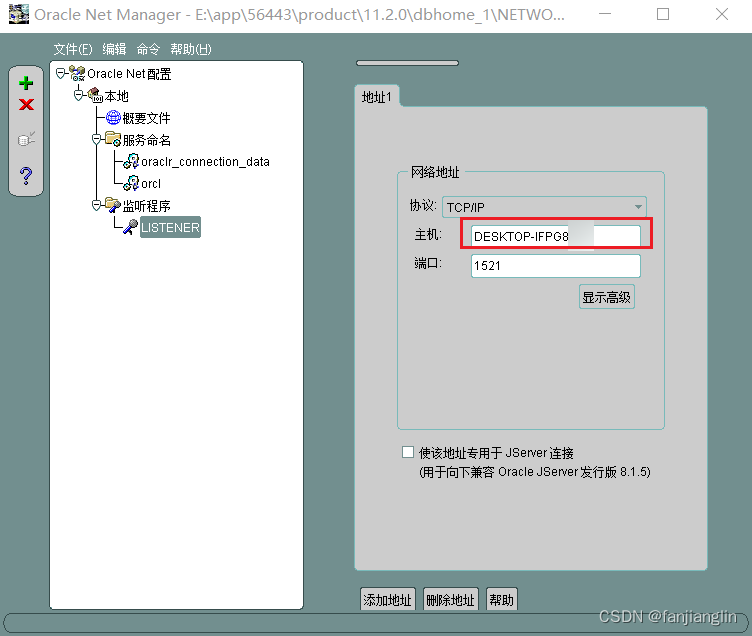Click the test connection toolbar icon
The image size is (752, 636).
tap(26, 139)
